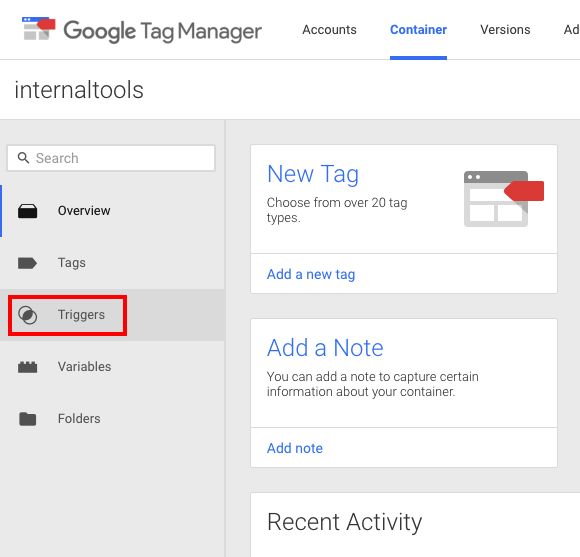Screen dimensions: 580x557
Task: Click the note description text about container
Action: click(372, 384)
